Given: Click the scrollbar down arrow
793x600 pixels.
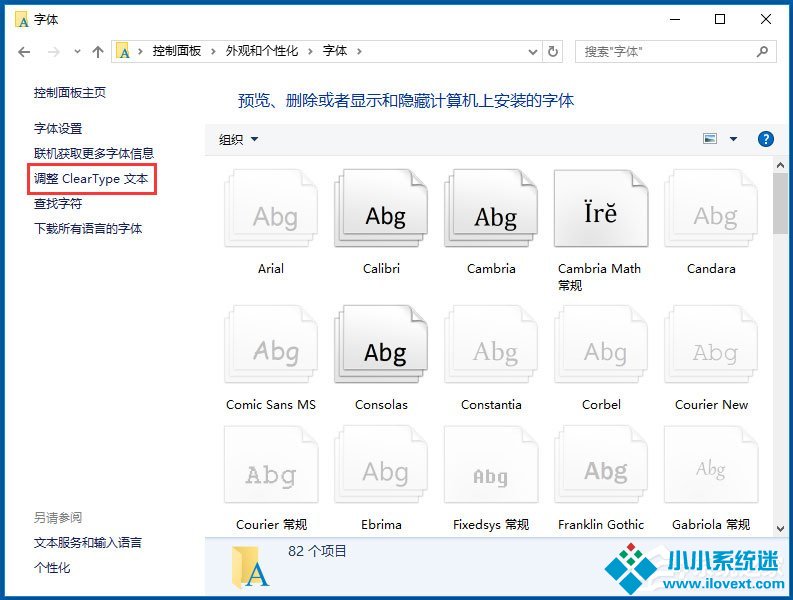Looking at the screenshot, I should [780, 529].
